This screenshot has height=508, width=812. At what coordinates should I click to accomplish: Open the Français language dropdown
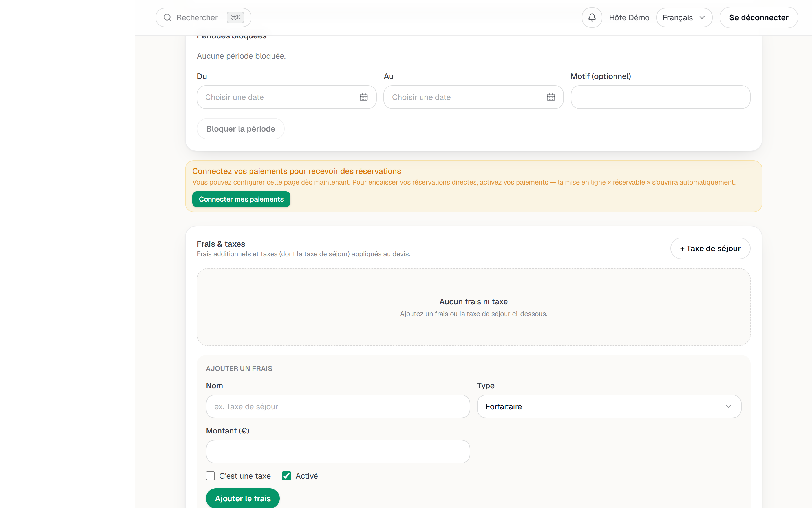coord(684,17)
